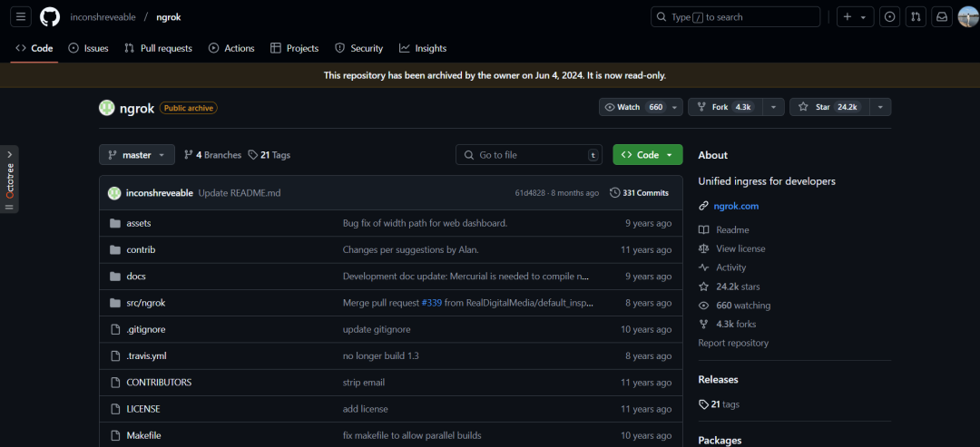
Task: Click the tag icon next to 21 tags
Action: (704, 404)
